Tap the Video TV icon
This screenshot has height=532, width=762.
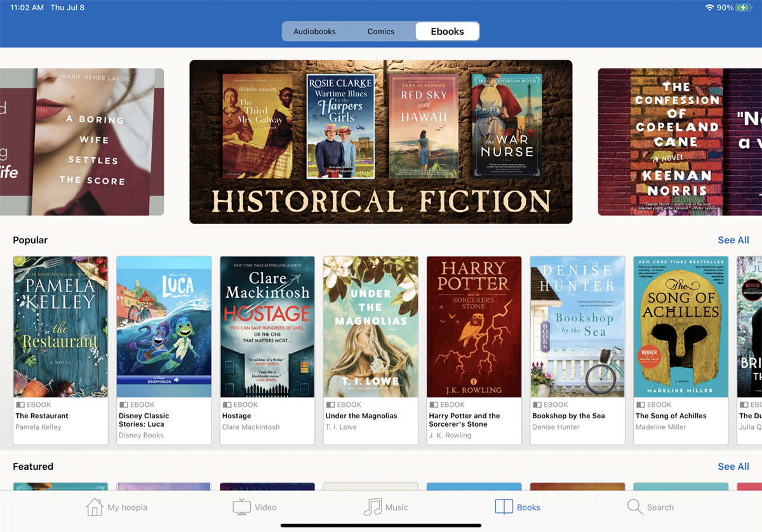point(241,507)
